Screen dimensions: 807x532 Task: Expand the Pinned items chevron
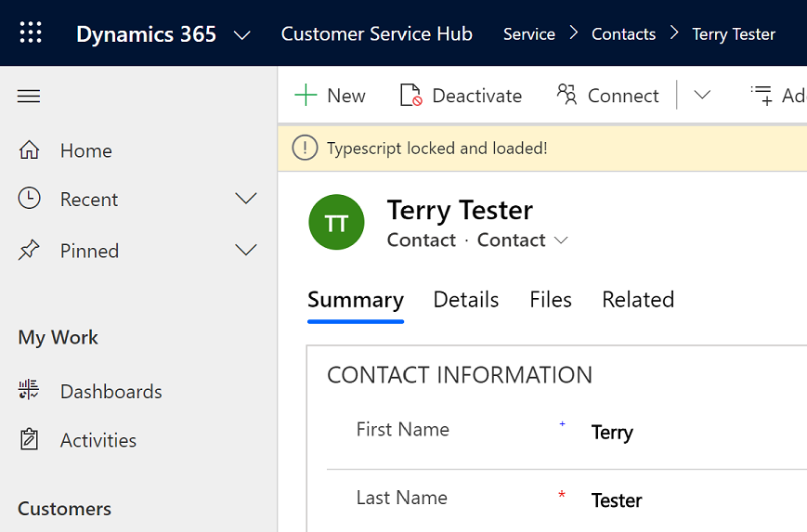pos(246,251)
